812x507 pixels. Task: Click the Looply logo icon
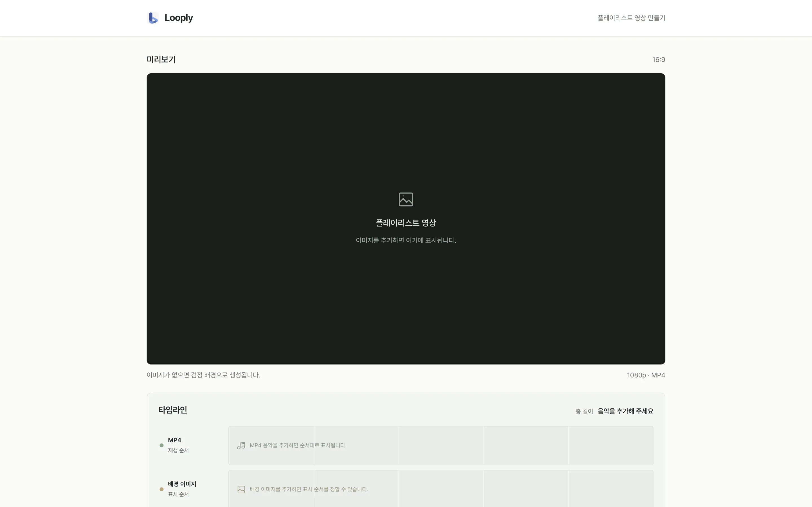(153, 18)
